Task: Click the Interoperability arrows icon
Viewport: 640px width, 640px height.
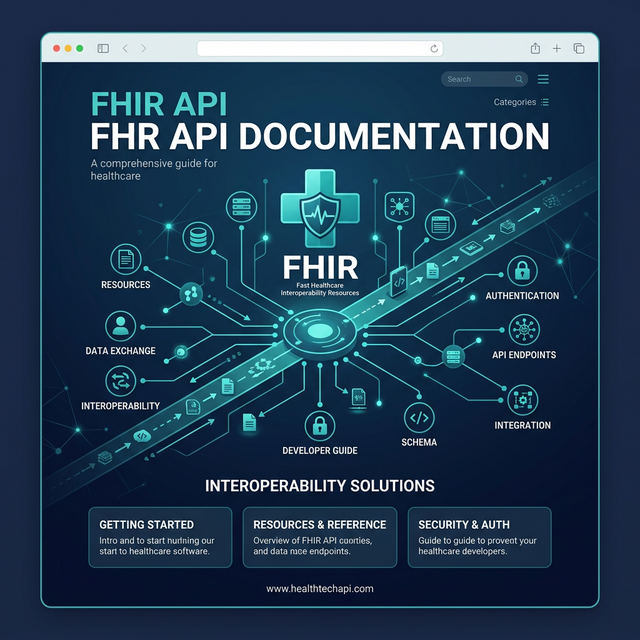Action: (120, 381)
